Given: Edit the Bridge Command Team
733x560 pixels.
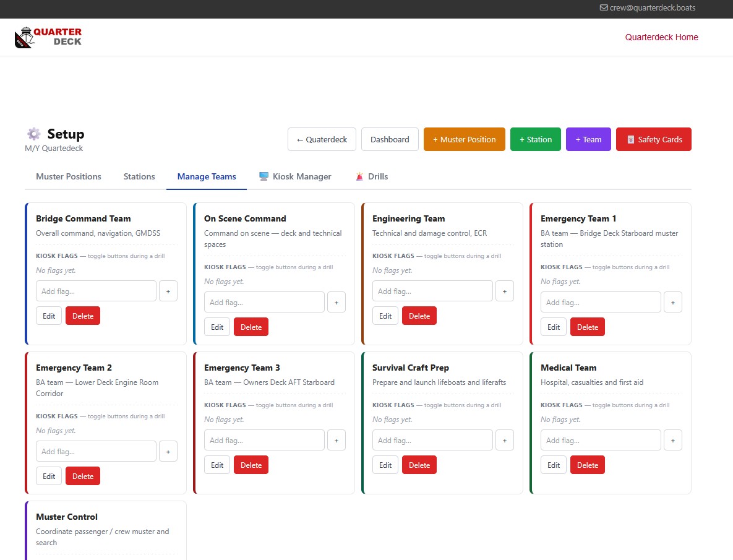Looking at the screenshot, I should coord(49,316).
